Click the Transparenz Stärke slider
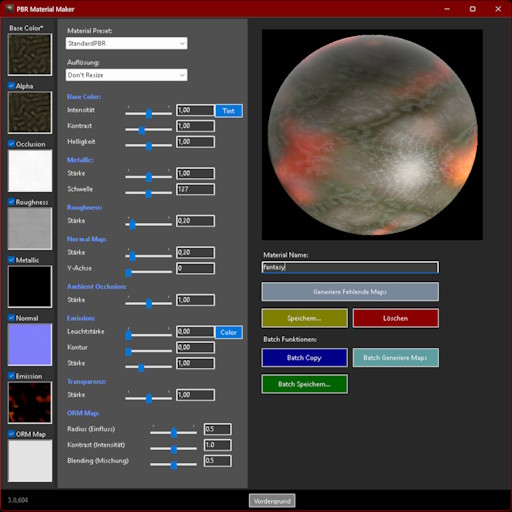 [x=149, y=397]
